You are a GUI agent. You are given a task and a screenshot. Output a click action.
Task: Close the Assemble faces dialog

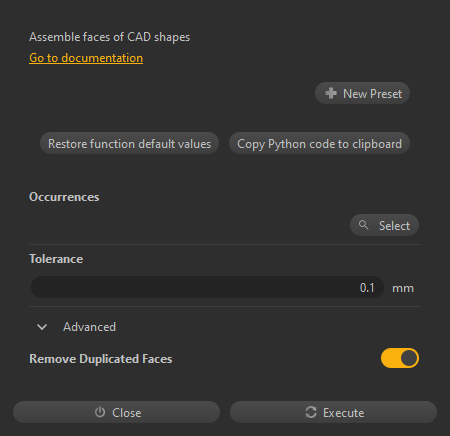point(116,412)
